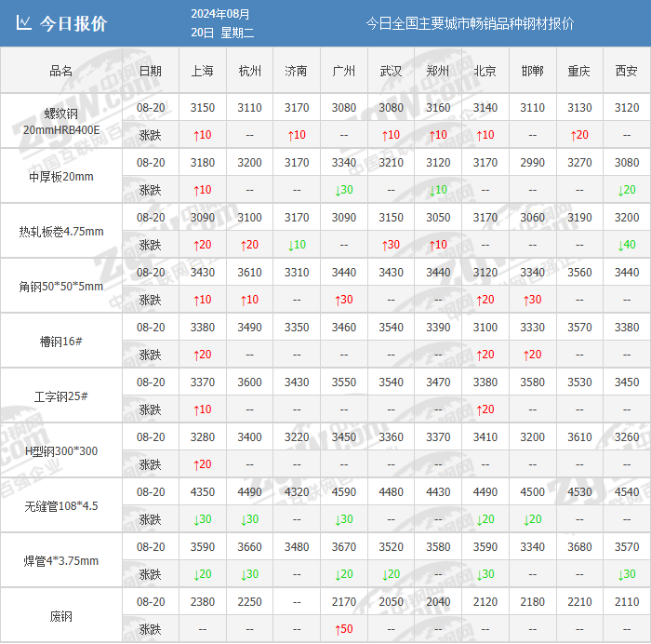Image resolution: width=651 pixels, height=644 pixels.
Task: Select the 广州 column header
Action: [x=344, y=71]
